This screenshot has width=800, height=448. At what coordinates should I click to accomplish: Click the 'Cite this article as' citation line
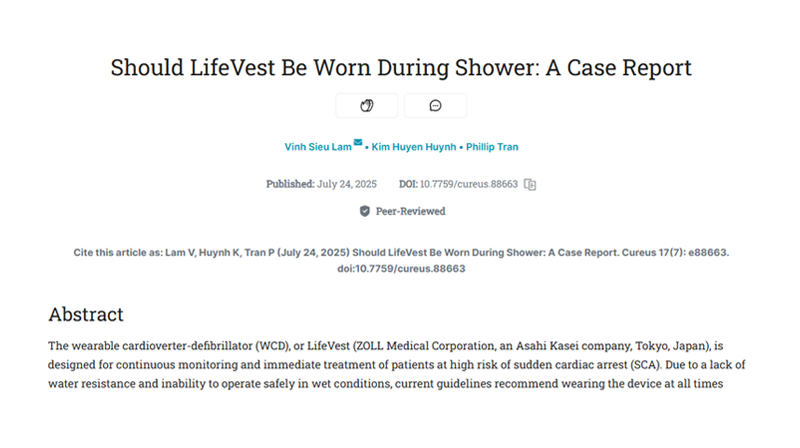tap(401, 253)
